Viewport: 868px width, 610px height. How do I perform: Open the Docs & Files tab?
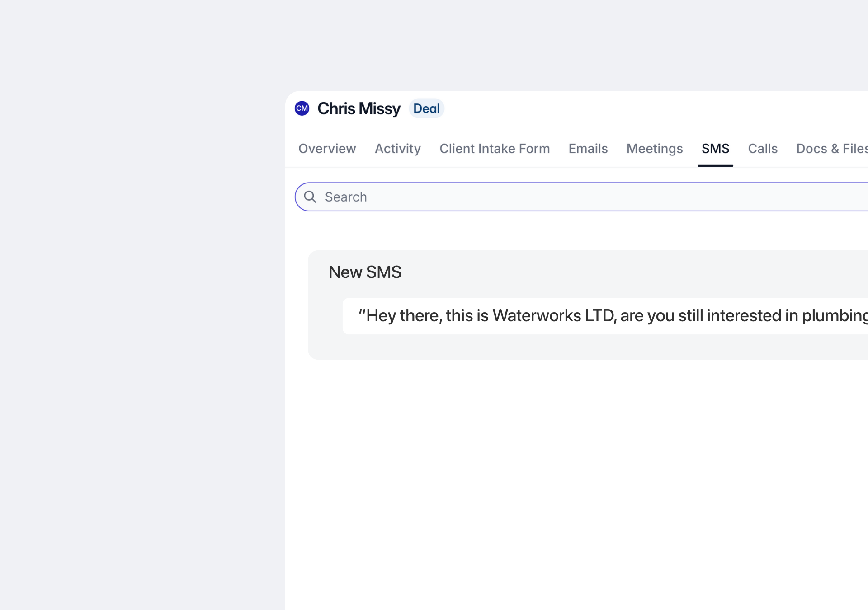(x=832, y=149)
